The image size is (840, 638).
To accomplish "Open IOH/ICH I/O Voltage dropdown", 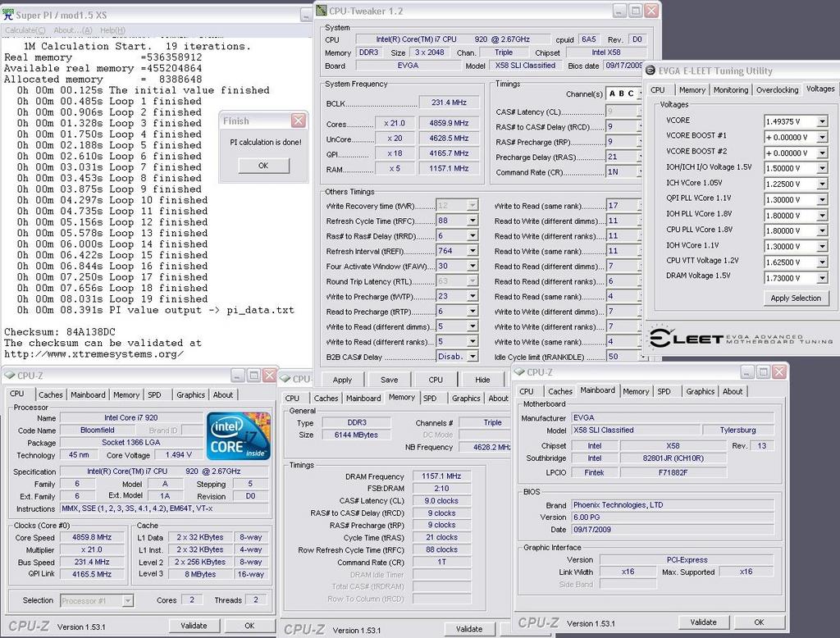I will tap(822, 168).
